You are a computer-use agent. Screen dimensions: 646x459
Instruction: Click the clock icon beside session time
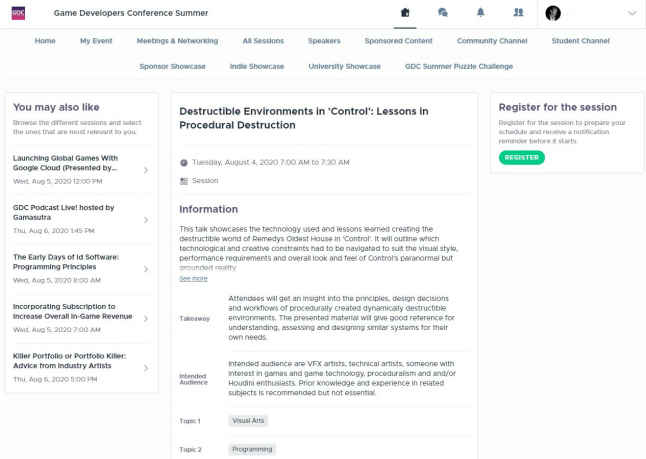(184, 162)
